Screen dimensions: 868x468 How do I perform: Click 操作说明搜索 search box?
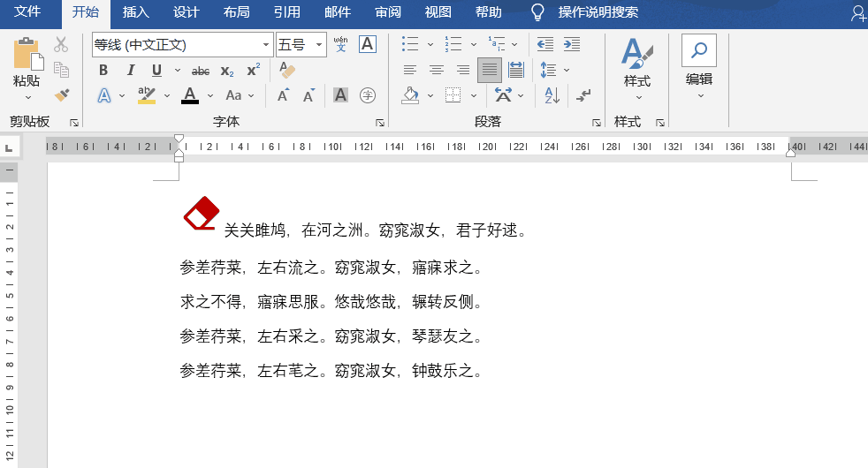click(x=598, y=12)
